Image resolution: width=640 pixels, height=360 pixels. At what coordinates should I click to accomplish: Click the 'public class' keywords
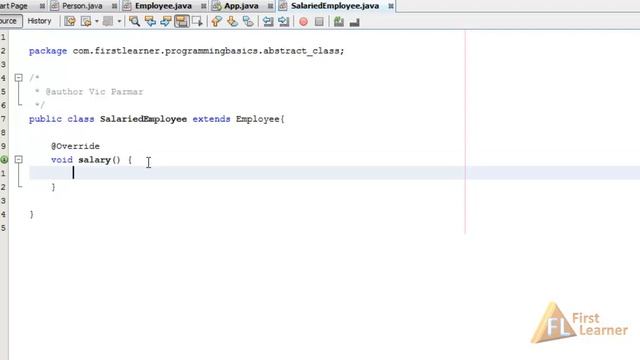(62, 119)
